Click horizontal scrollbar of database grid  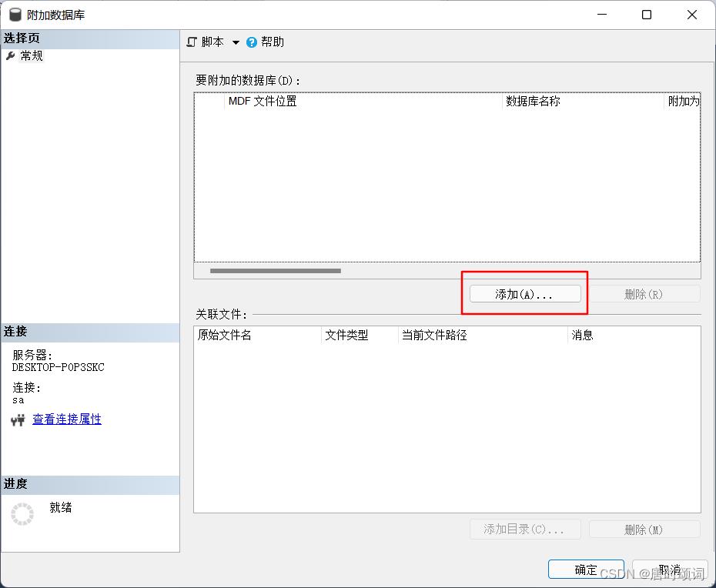tap(276, 271)
